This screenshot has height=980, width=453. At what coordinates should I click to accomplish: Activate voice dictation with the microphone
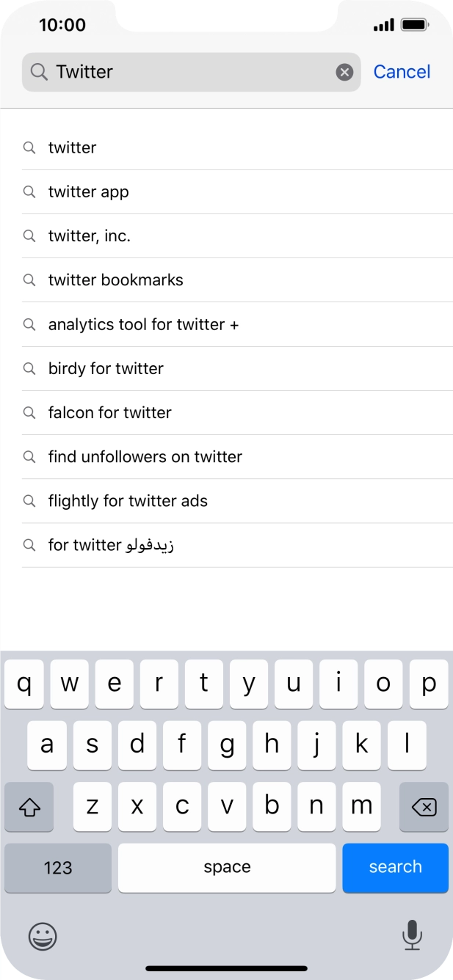[411, 937]
